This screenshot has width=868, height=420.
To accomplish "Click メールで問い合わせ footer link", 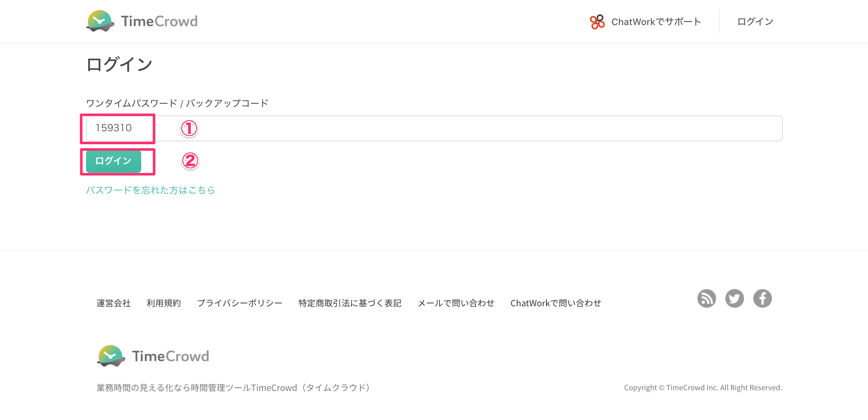I will (x=456, y=303).
